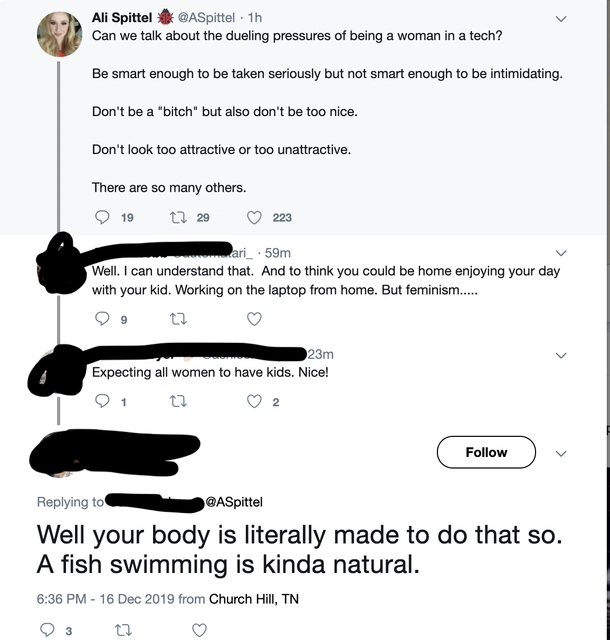The height and width of the screenshot is (640, 610).
Task: Click reply icon on Ali Spittel's tweet
Action: (x=102, y=217)
